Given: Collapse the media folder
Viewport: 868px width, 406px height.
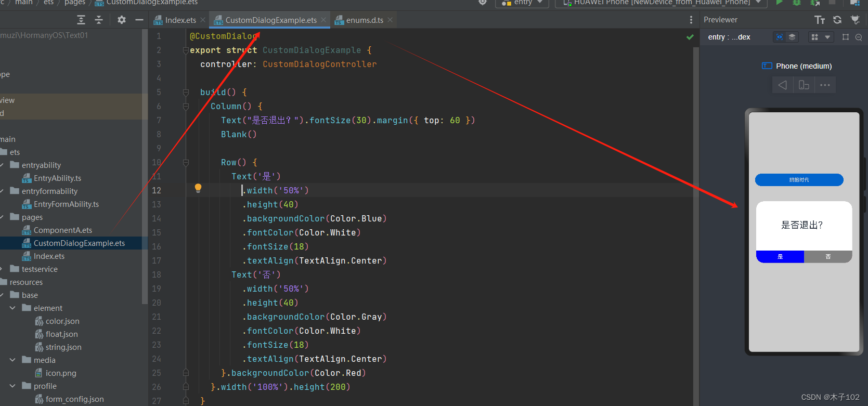Looking at the screenshot, I should click(12, 360).
